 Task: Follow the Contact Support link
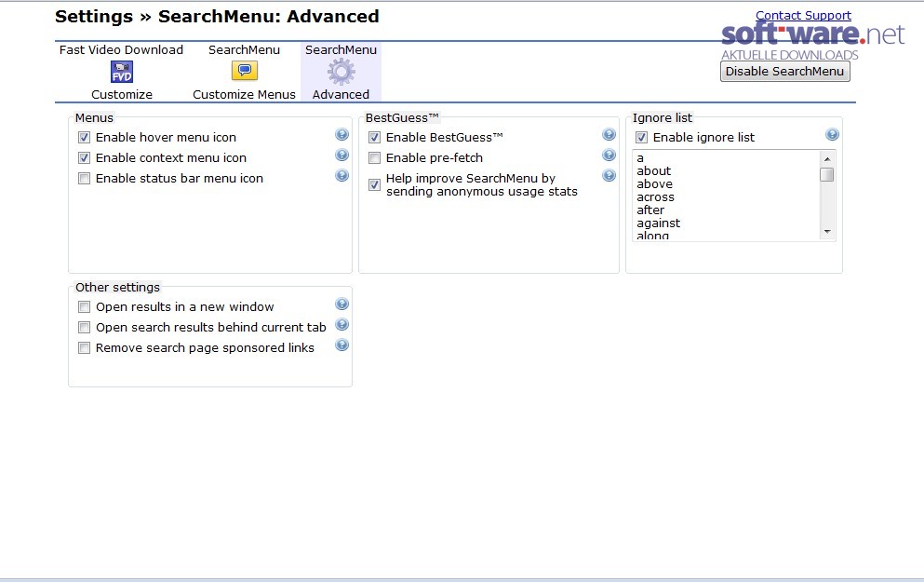pyautogui.click(x=803, y=15)
